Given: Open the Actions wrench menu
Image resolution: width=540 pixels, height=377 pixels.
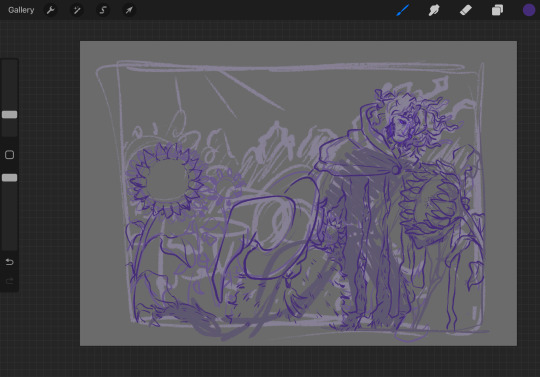Looking at the screenshot, I should pyautogui.click(x=51, y=10).
